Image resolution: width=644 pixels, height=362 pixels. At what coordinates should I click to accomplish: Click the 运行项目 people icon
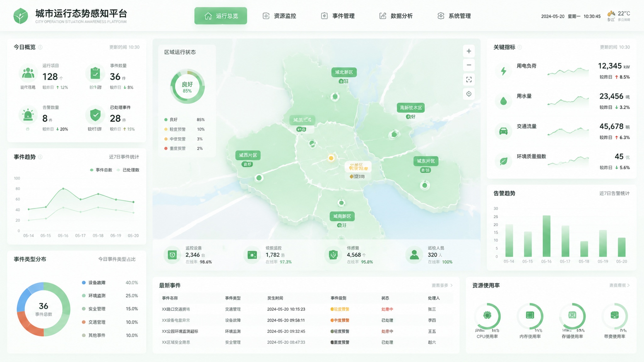click(28, 73)
